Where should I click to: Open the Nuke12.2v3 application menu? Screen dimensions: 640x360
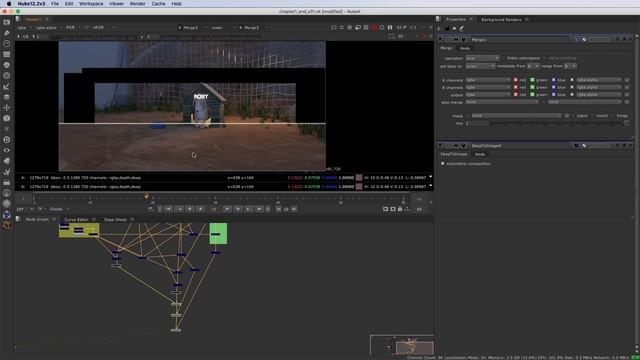(x=31, y=4)
